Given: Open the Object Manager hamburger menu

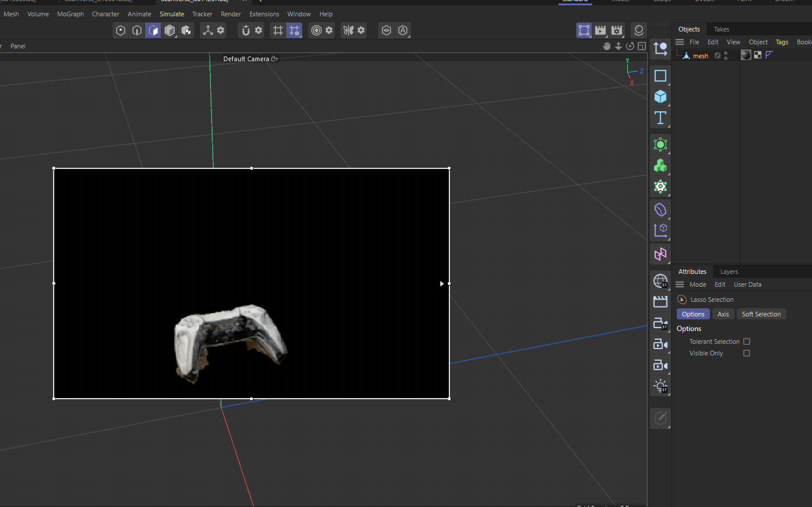Looking at the screenshot, I should click(x=680, y=41).
